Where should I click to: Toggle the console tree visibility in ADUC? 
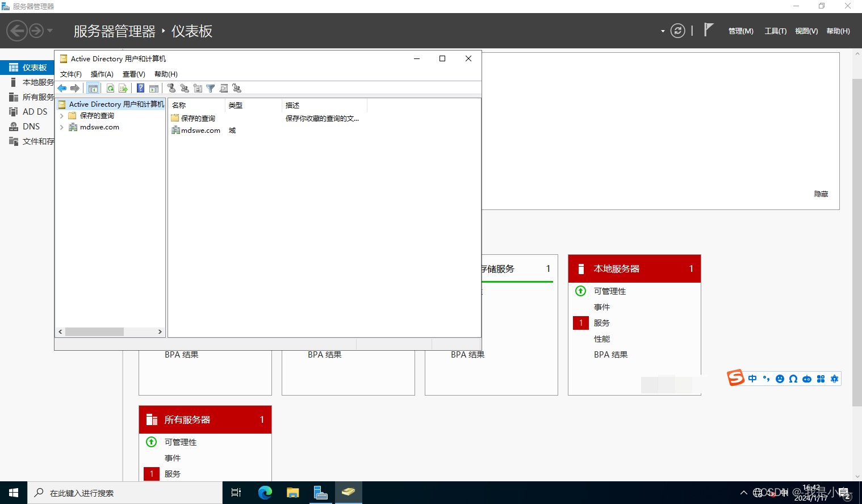93,88
